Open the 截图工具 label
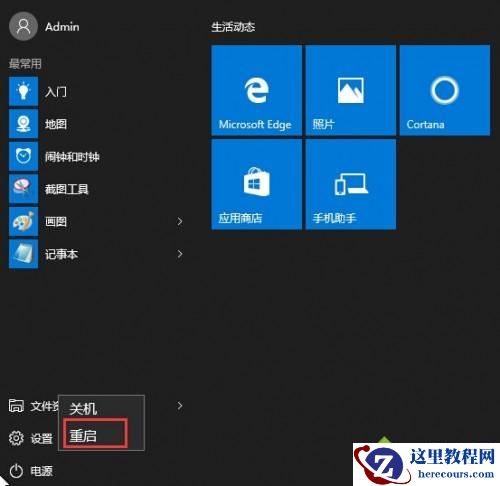This screenshot has height=486, width=500. (x=67, y=189)
